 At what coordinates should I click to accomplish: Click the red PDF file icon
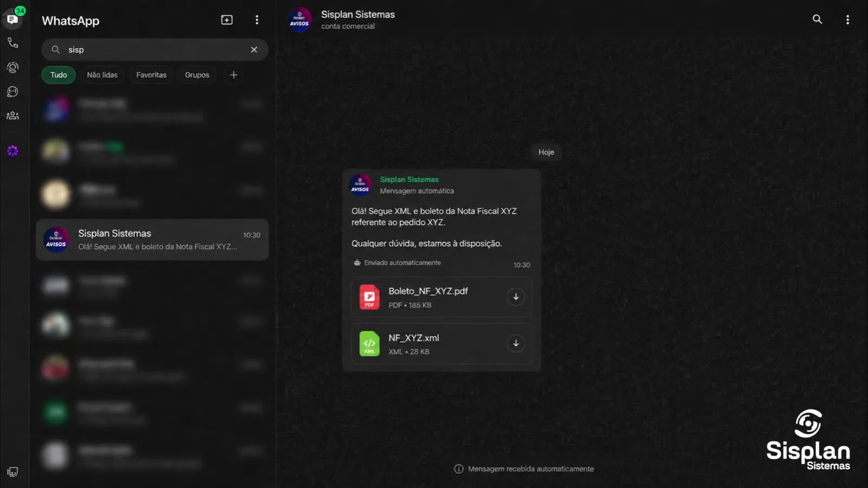(x=369, y=297)
